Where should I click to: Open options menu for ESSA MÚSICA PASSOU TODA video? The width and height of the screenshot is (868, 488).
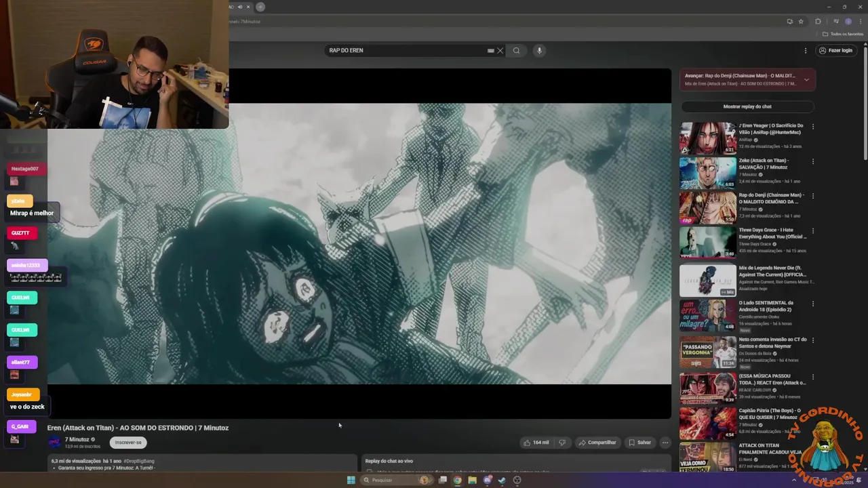point(813,377)
